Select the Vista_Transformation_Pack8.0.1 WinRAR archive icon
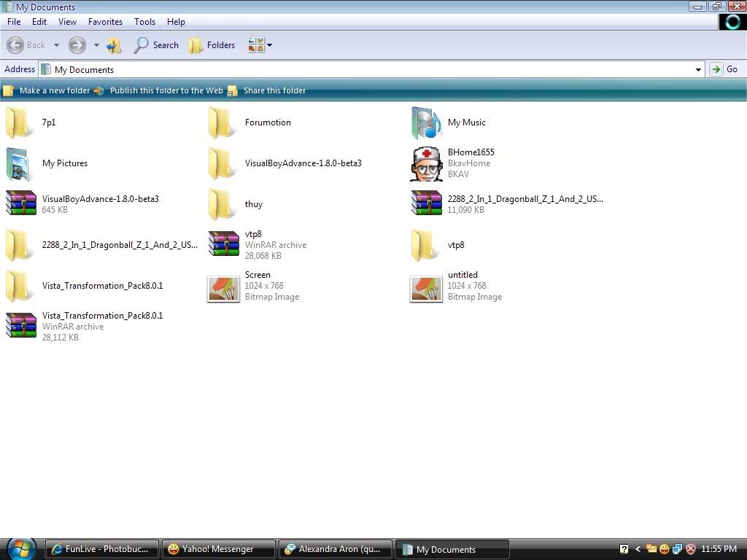 pos(21,326)
